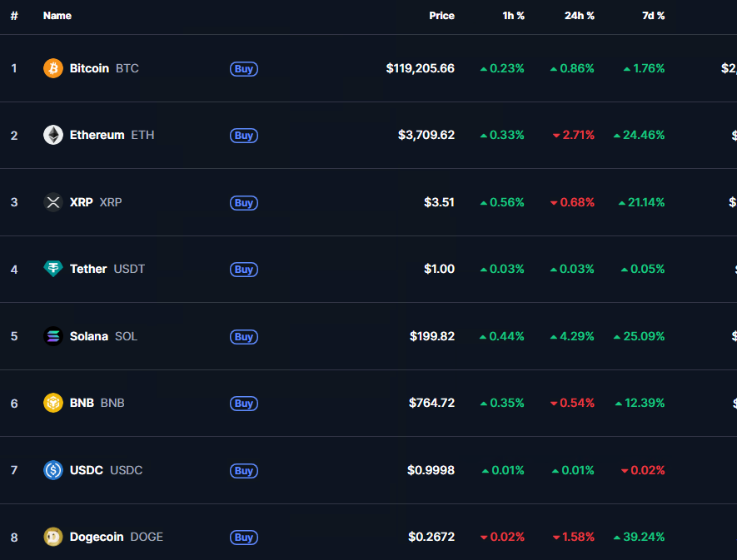Select the BNB coin icon
Image resolution: width=737 pixels, height=560 pixels.
tap(53, 403)
